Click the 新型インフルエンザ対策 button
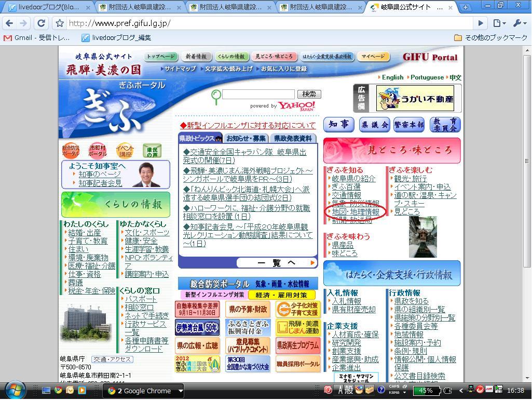The width and height of the screenshot is (532, 400). point(214,295)
